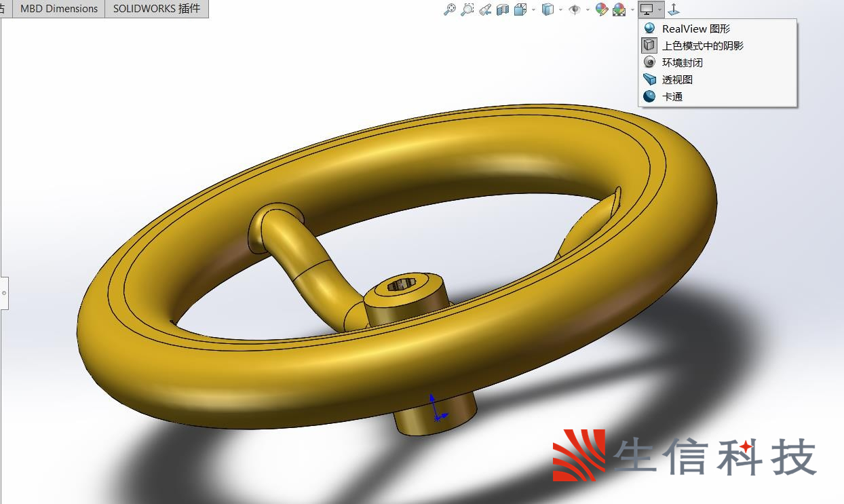Image resolution: width=844 pixels, height=504 pixels.
Task: Open Edit Appearance color ball icon
Action: (601, 9)
